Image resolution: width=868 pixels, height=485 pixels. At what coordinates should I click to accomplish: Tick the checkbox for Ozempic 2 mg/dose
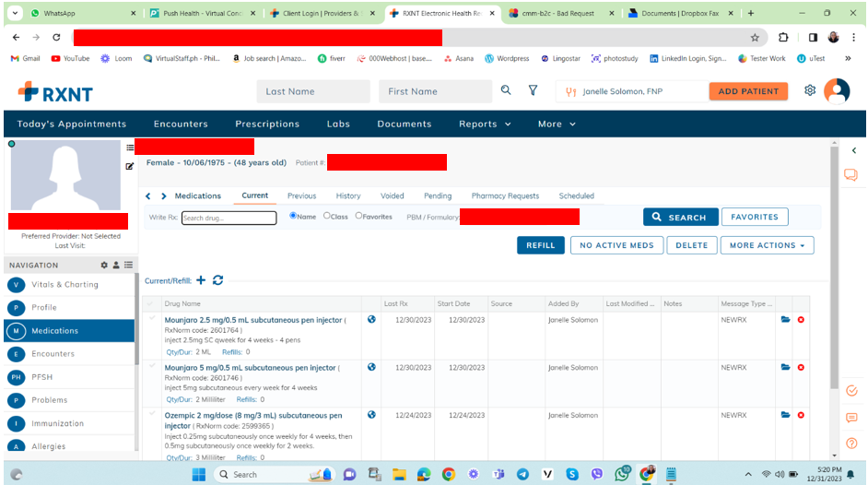(152, 414)
